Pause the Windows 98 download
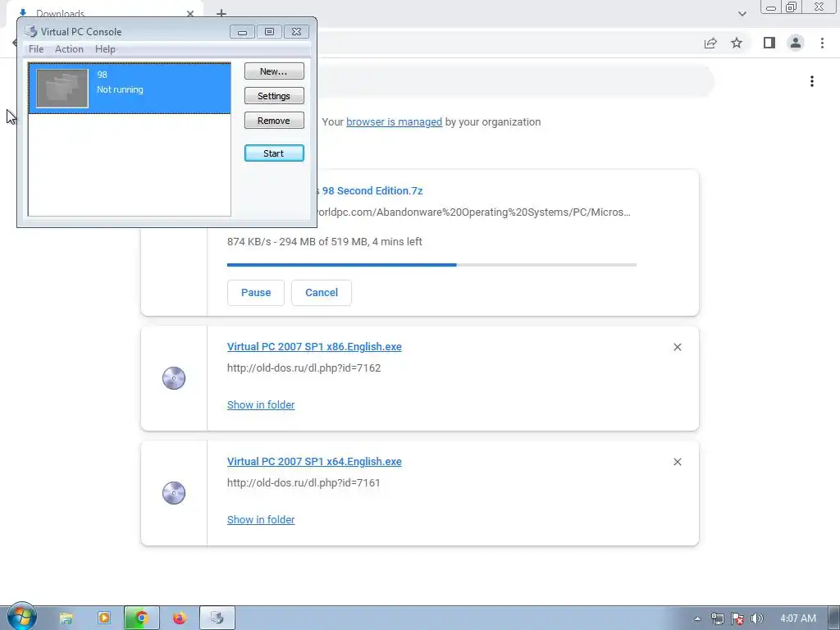 256,293
